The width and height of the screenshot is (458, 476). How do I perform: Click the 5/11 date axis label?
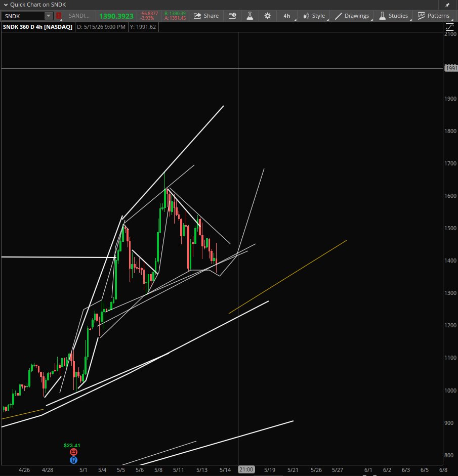178,470
